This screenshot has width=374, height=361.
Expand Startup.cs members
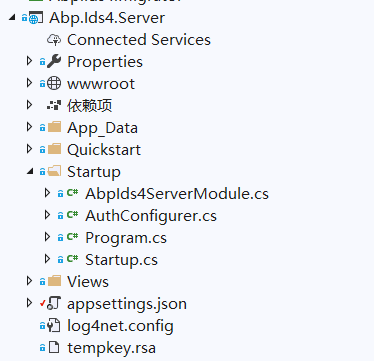47,259
